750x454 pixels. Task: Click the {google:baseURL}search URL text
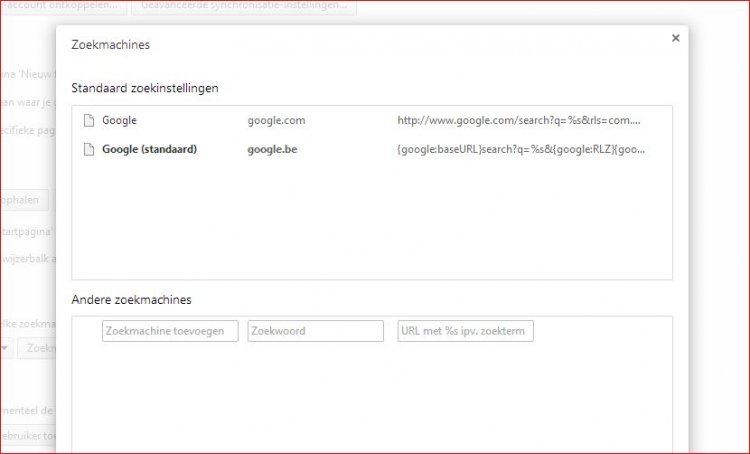pos(521,149)
